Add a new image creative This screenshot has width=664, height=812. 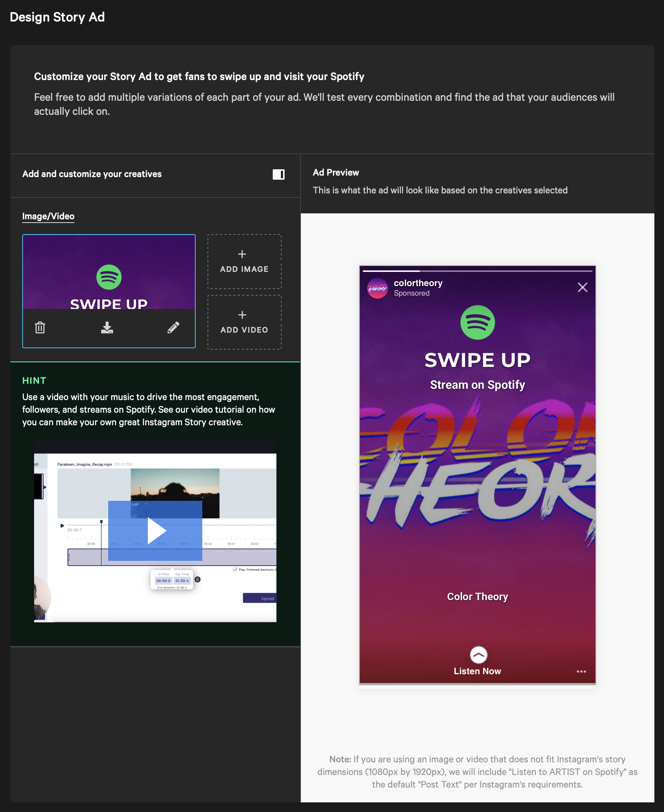(x=244, y=262)
